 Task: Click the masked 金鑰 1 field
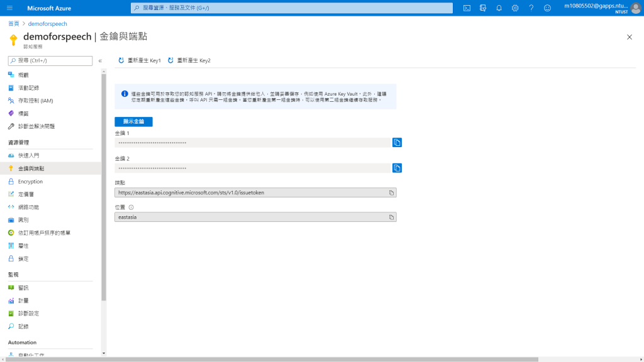[x=253, y=143]
